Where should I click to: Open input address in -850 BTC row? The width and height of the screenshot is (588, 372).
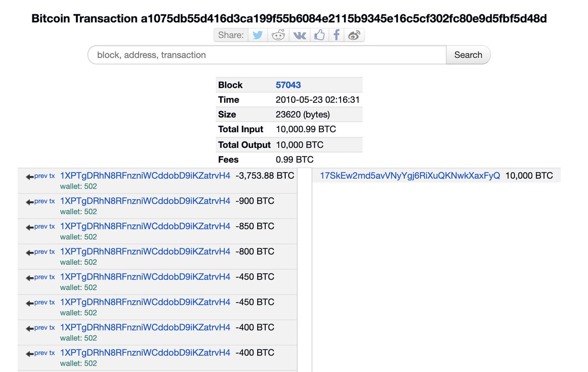click(145, 226)
